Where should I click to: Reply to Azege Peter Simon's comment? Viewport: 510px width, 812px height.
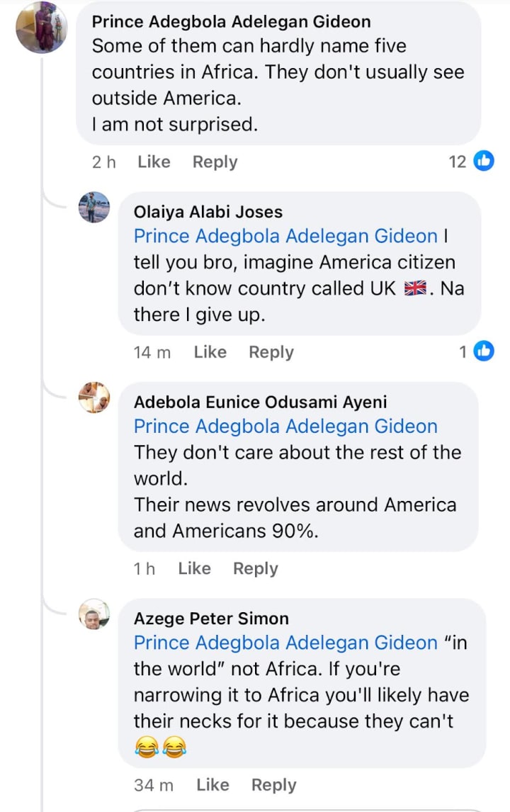[x=273, y=784]
